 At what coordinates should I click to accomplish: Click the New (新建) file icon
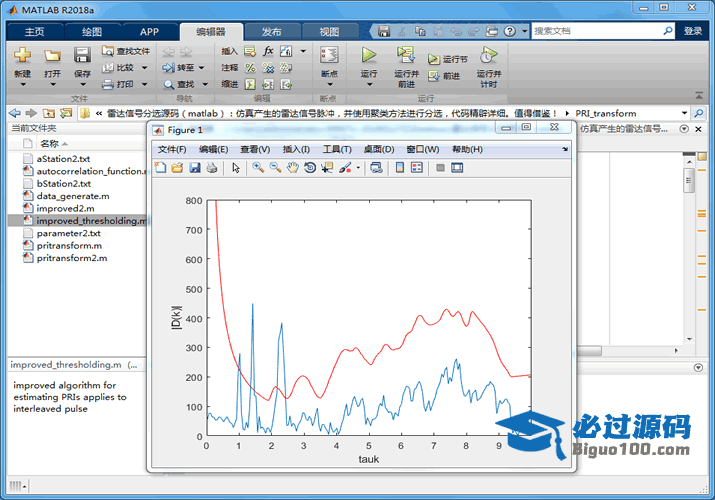[22, 55]
